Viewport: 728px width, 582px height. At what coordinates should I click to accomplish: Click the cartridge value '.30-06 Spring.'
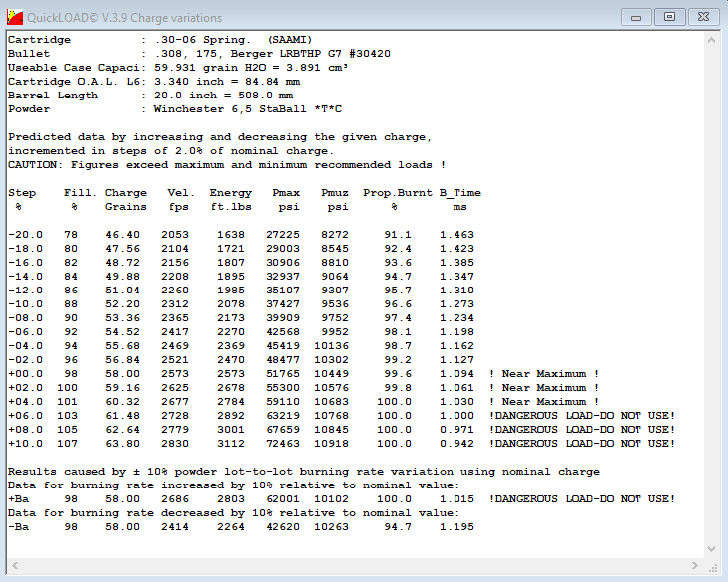(203, 40)
